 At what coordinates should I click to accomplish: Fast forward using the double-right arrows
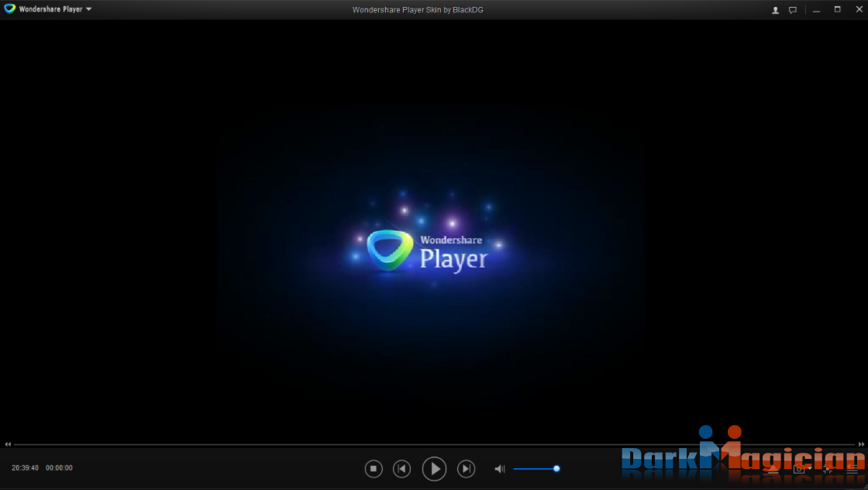(x=861, y=444)
